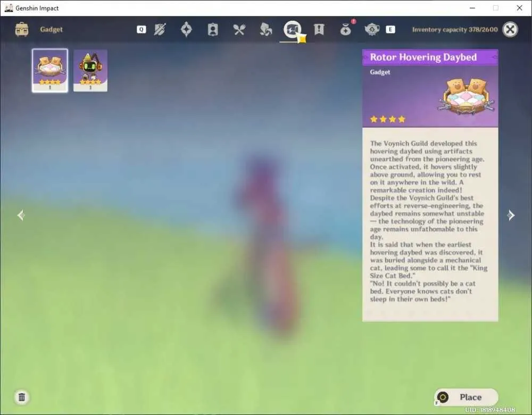Click the Gadget heading label
This screenshot has height=415, width=532.
(51, 29)
